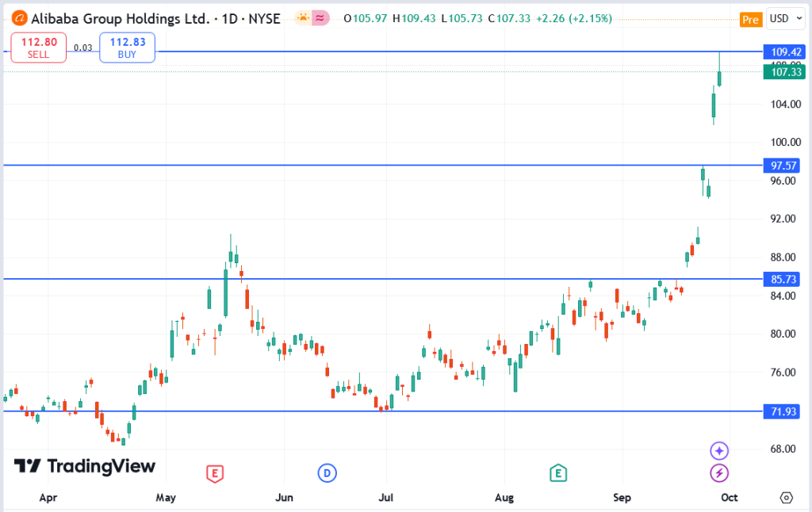Select the 85.73 horizontal line price label

782,280
